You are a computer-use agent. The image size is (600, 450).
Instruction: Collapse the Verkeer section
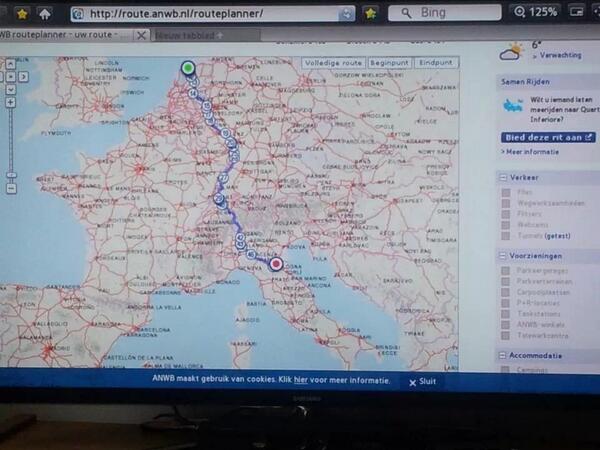tap(502, 178)
